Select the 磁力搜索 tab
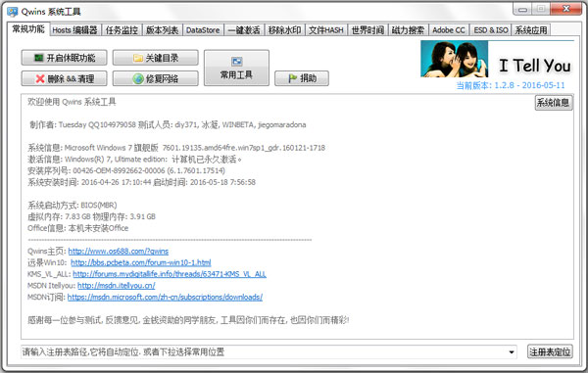The height and width of the screenshot is (373, 588). click(x=408, y=30)
